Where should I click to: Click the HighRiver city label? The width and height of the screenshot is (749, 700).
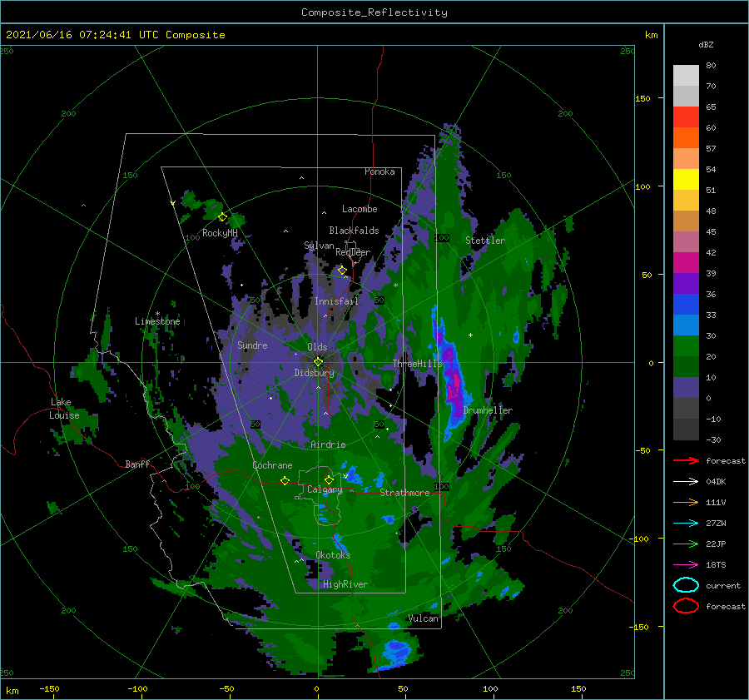pos(345,584)
